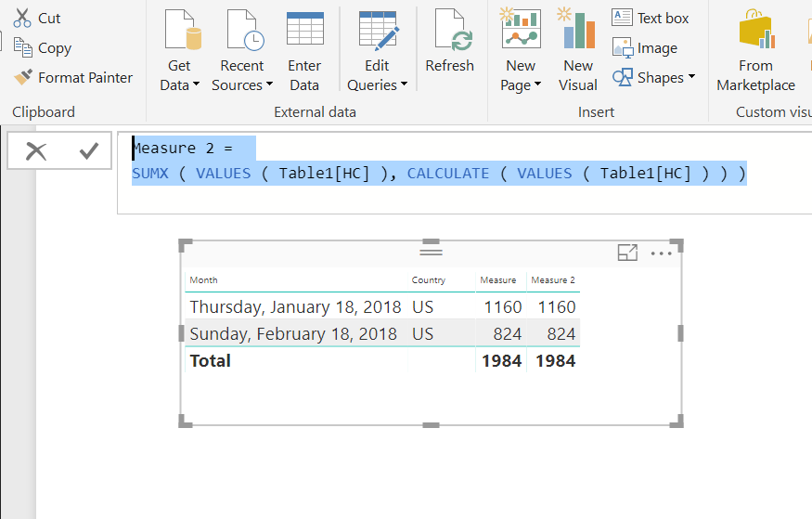Open From Marketplace custom visuals
This screenshot has height=519, width=812.
756,51
